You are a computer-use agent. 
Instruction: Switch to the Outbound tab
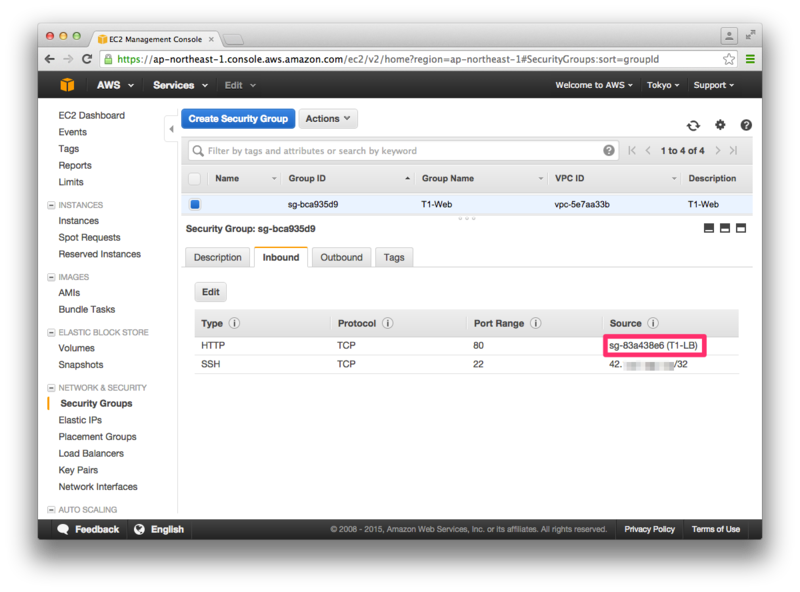(x=341, y=257)
